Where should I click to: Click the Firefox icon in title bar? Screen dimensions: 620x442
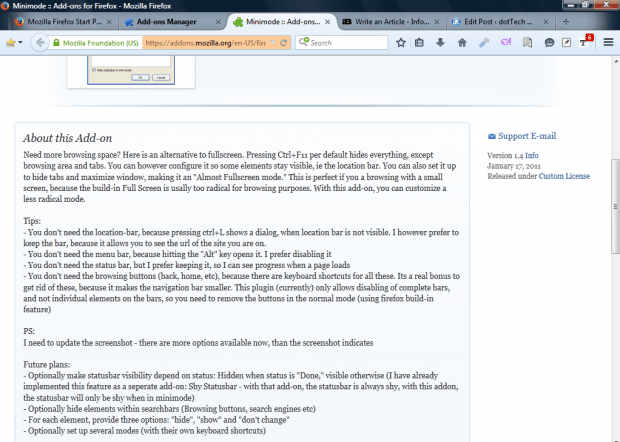coord(5,6)
